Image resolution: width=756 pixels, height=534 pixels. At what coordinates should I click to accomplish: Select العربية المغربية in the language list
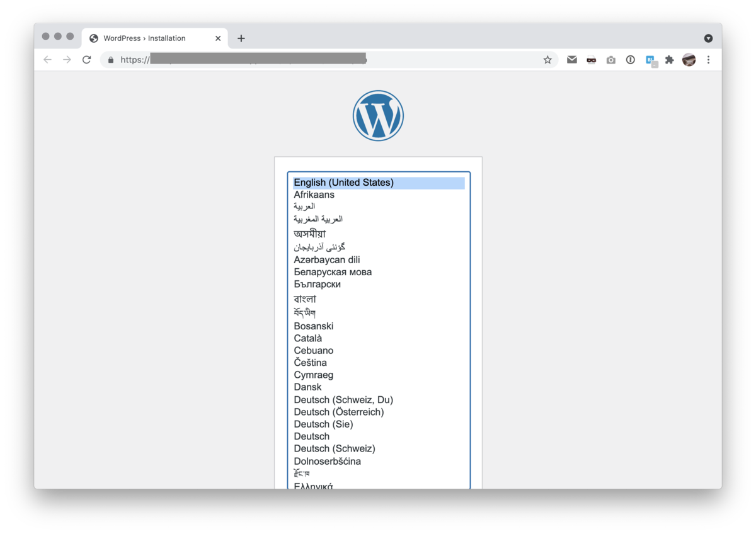(379, 219)
